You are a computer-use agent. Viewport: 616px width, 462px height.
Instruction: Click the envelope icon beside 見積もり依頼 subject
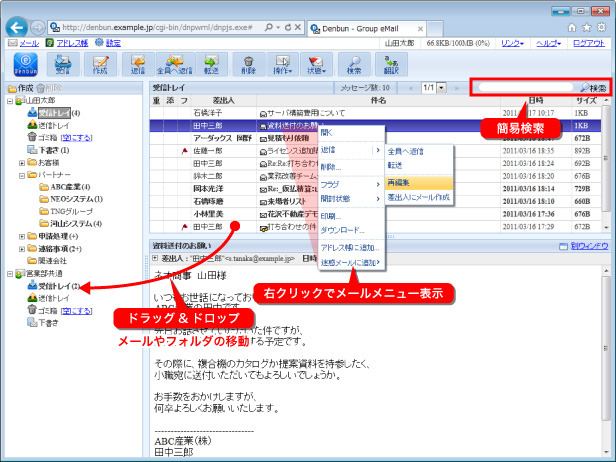(263, 139)
